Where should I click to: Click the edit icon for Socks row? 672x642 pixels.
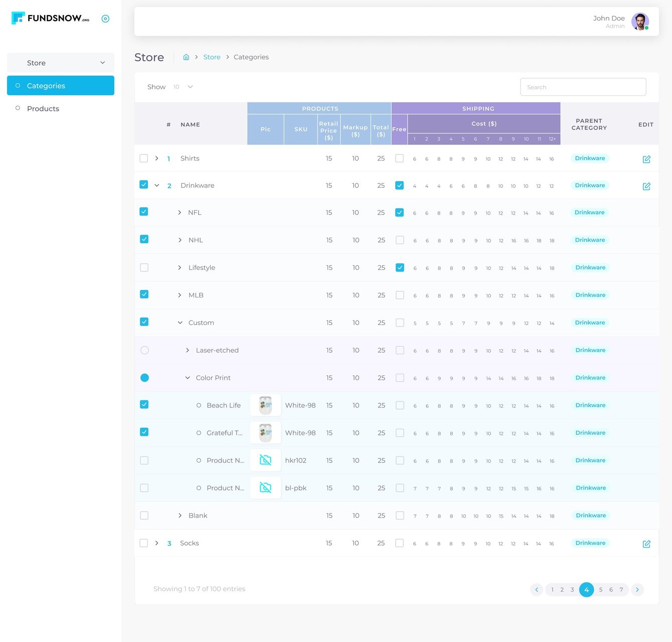click(x=646, y=544)
